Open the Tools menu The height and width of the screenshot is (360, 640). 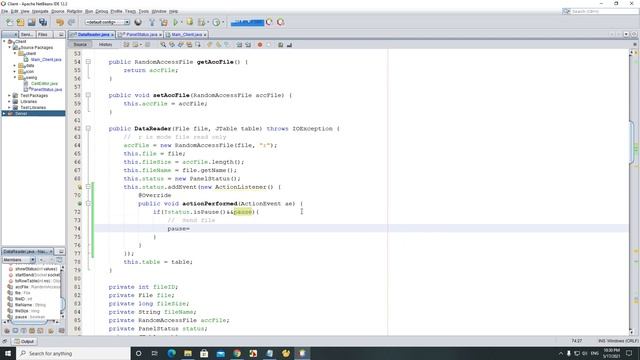click(144, 11)
